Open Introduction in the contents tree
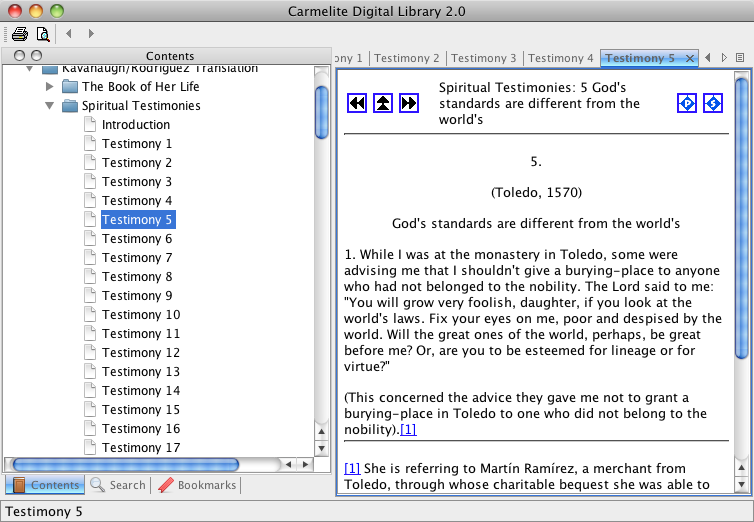The image size is (754, 522). (x=136, y=125)
